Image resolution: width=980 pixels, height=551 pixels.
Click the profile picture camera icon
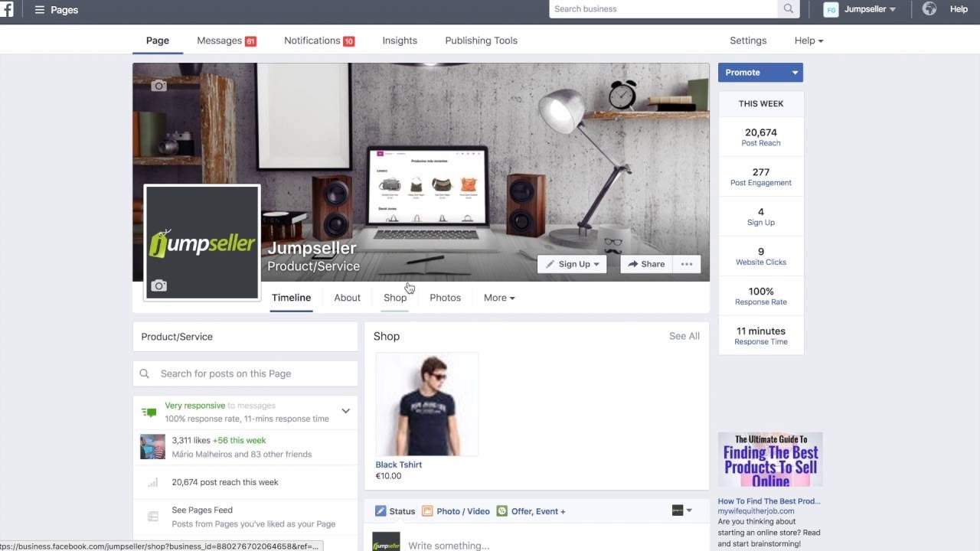click(x=158, y=285)
